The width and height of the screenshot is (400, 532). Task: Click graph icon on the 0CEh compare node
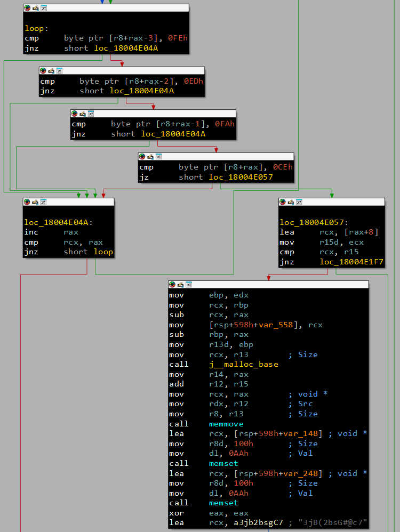click(x=158, y=156)
